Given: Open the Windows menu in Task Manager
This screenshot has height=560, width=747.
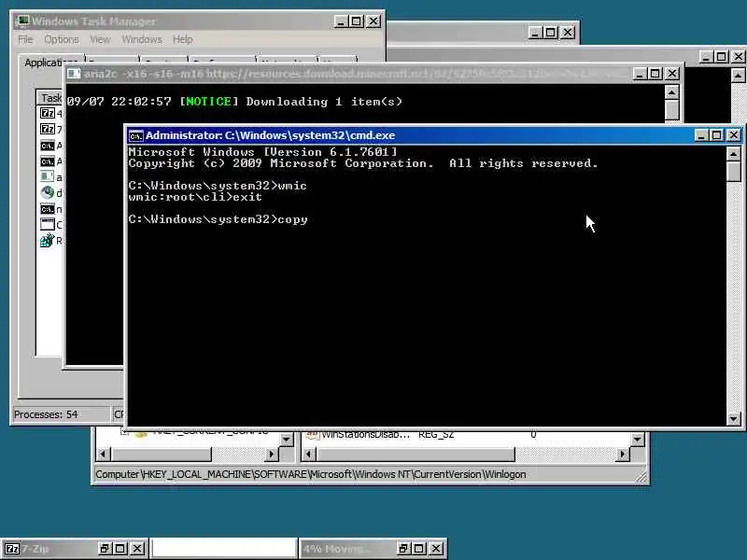Looking at the screenshot, I should click(x=142, y=39).
